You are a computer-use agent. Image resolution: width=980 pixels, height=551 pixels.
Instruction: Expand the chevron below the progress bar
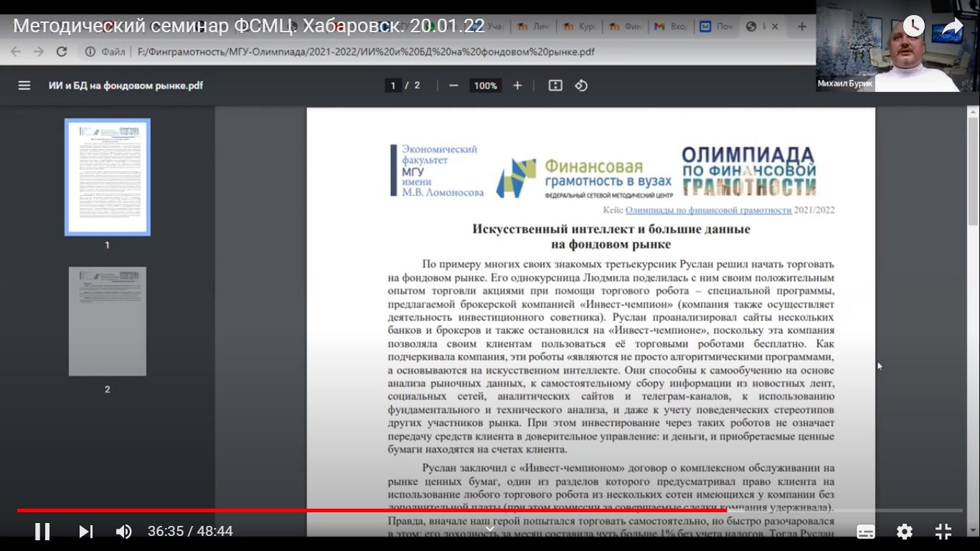[490, 529]
